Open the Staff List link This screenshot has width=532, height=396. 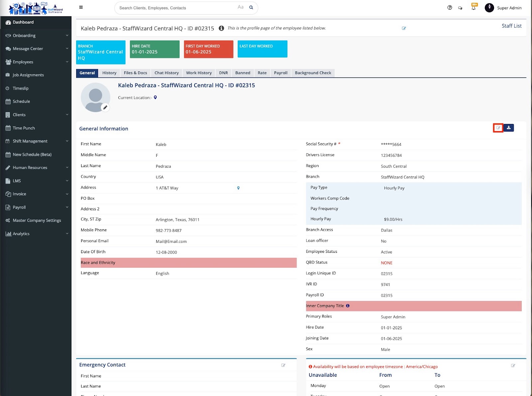coord(511,26)
